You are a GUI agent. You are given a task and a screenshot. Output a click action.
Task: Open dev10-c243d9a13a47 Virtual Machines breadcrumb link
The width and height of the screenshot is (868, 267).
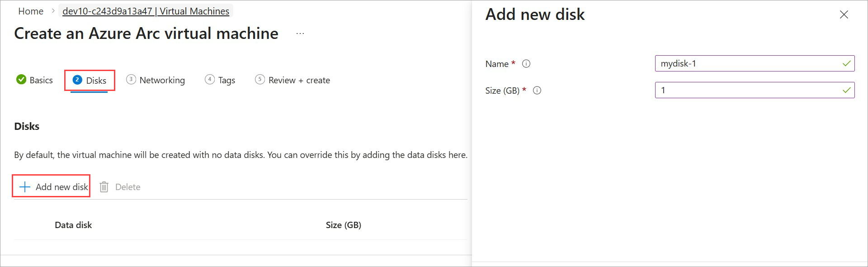pyautogui.click(x=146, y=11)
